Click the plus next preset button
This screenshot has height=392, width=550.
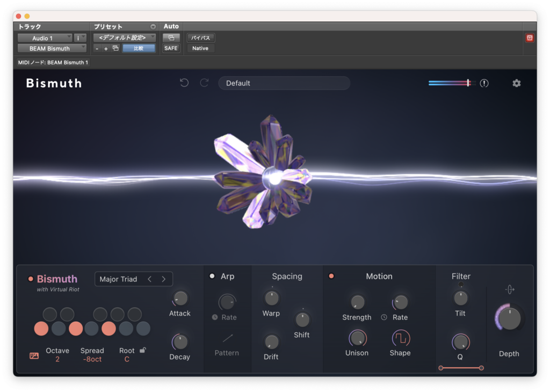pyautogui.click(x=106, y=49)
